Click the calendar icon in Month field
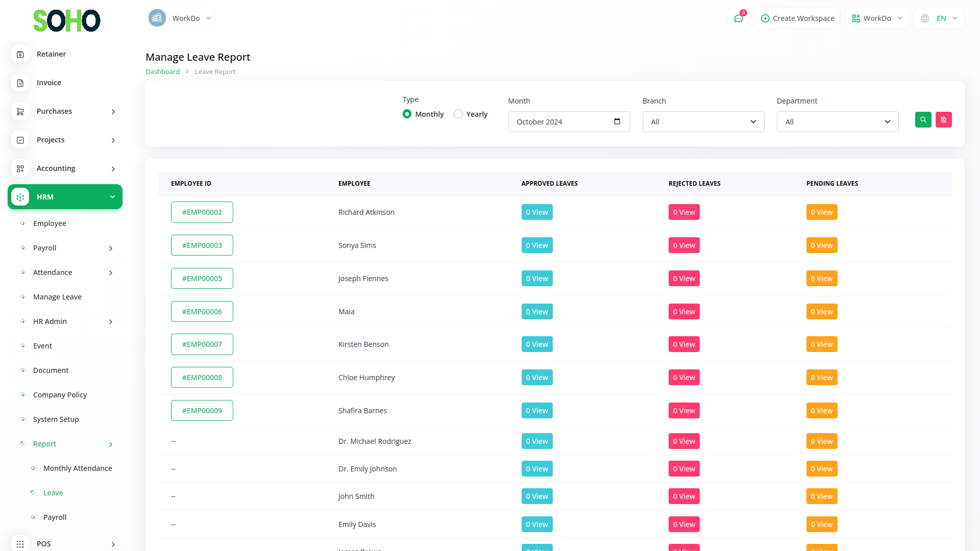 click(617, 121)
